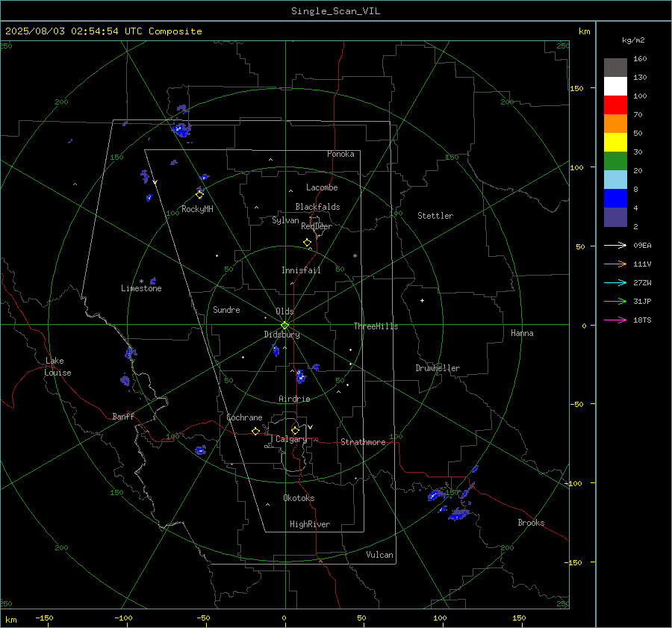Click the yellow diamond marker below Cochrane
This screenshot has width=672, height=628.
coord(255,432)
